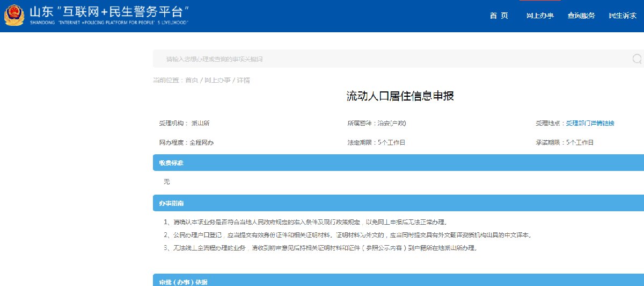Click the police badge emblem logo

pos(13,15)
